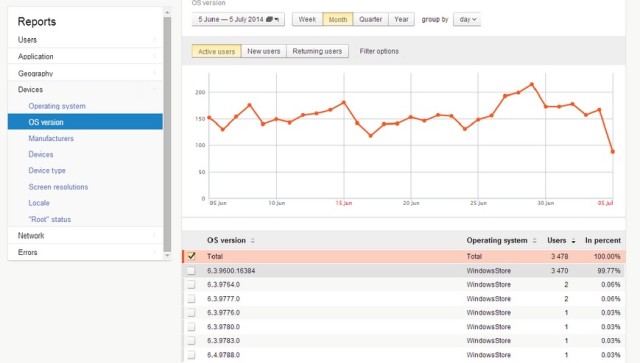Collapse the Devices report section
This screenshot has height=363, width=640.
click(x=85, y=89)
